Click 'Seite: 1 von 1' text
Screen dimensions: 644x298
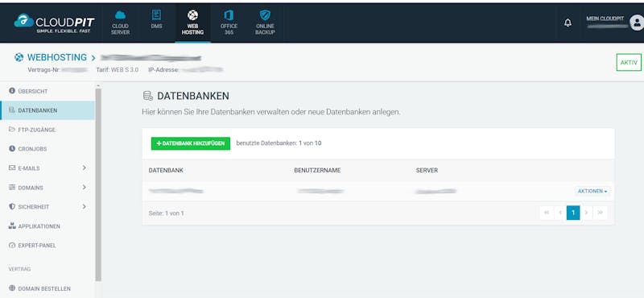pos(167,213)
